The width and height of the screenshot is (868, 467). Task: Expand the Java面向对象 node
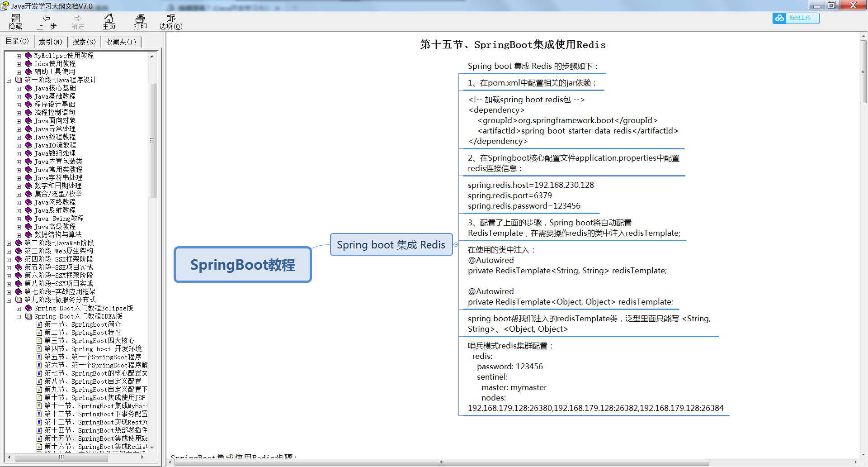coord(19,121)
